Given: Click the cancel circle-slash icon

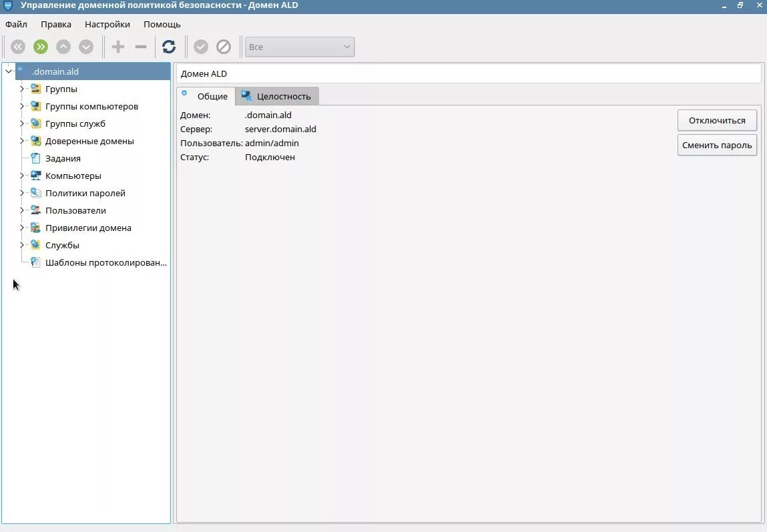Looking at the screenshot, I should pyautogui.click(x=224, y=47).
